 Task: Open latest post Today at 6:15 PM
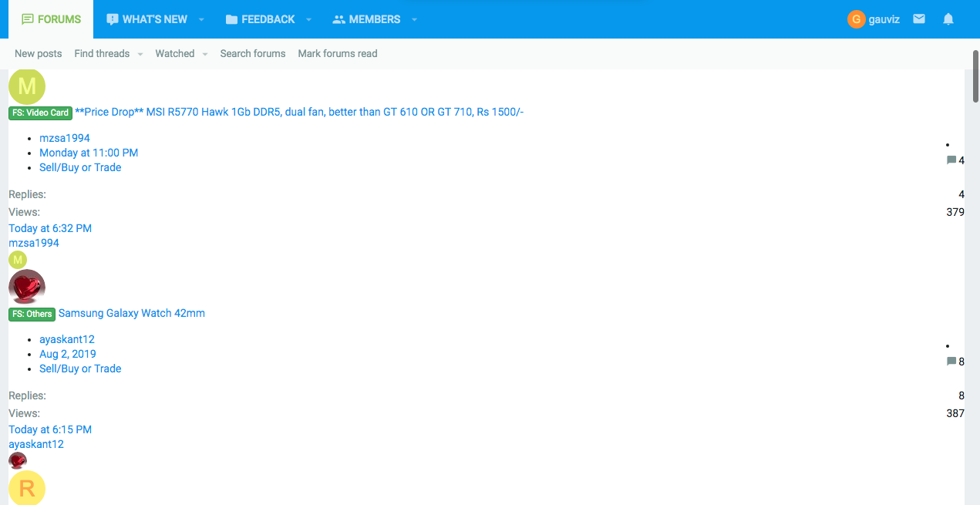tap(50, 429)
